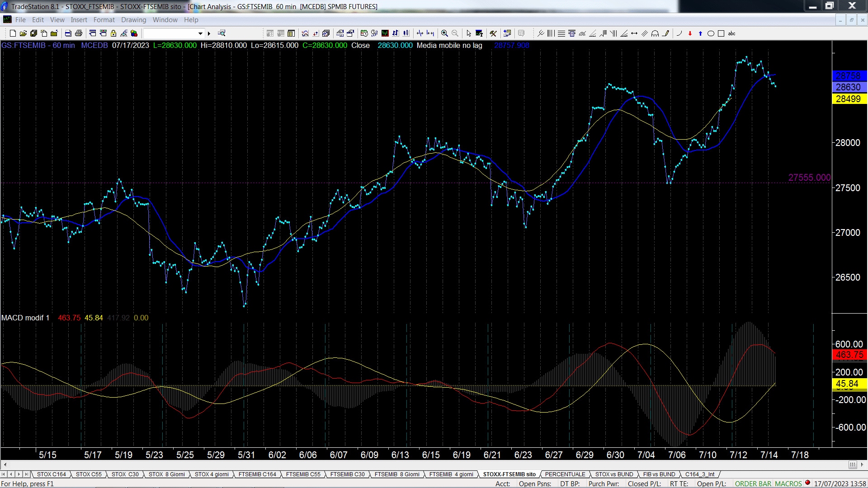Screen dimensions: 868x488
Task: Decrease bar spacing with arrows-outward icon
Action: click(430, 33)
